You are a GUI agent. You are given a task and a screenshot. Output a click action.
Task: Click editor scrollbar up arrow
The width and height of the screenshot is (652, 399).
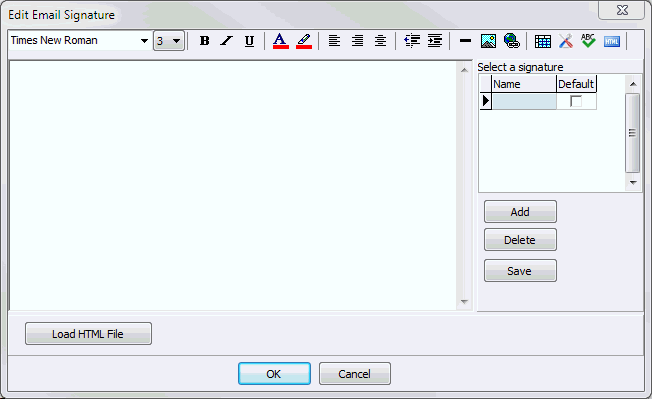click(464, 70)
